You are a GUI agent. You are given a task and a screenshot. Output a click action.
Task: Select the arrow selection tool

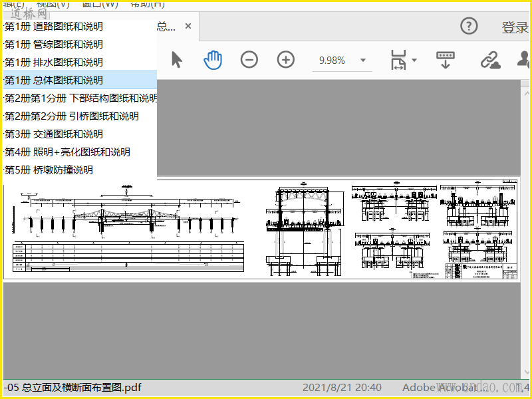click(x=177, y=60)
